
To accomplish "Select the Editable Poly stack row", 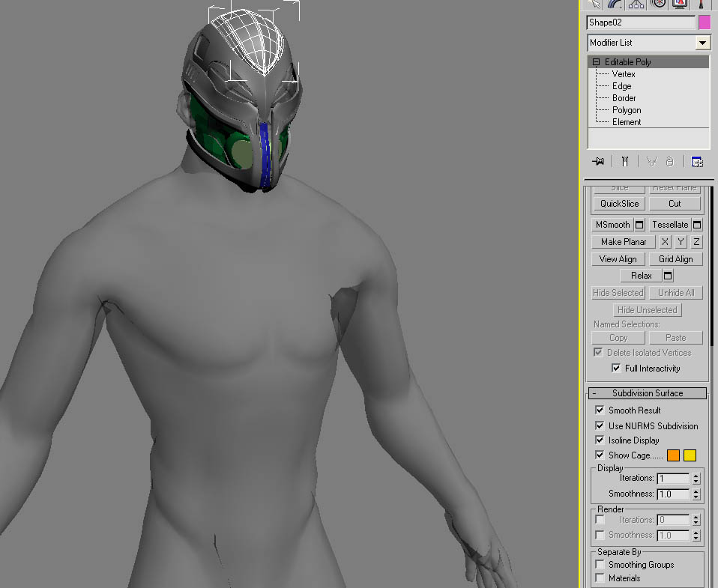I will tap(649, 61).
